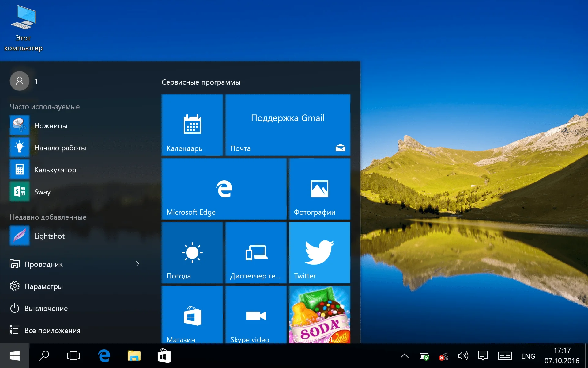Launch Ножницы snipping tool
This screenshot has height=368, width=588.
(51, 126)
